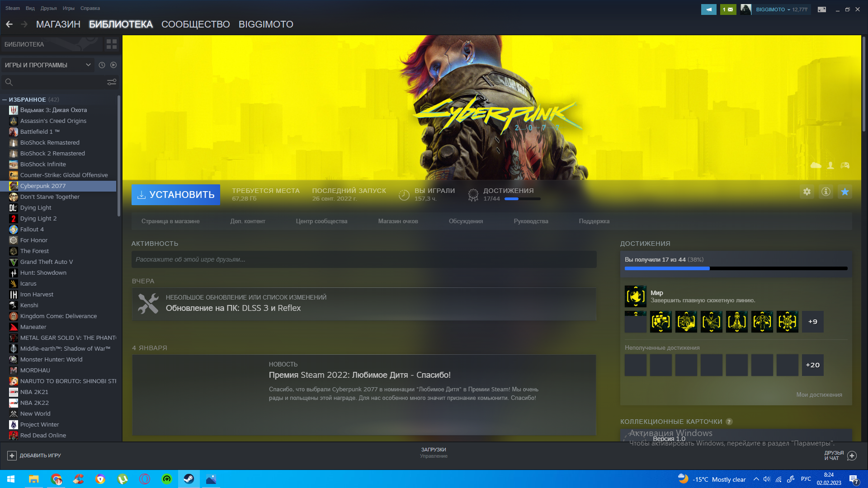This screenshot has width=868, height=488.
Task: Open the BIGGIMOTO profile tab
Action: point(266,24)
